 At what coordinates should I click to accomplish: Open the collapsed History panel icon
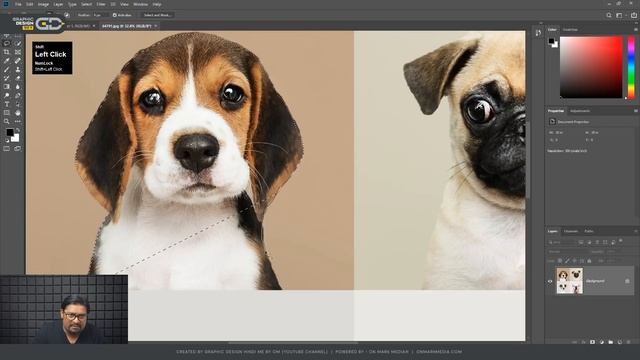point(538,33)
